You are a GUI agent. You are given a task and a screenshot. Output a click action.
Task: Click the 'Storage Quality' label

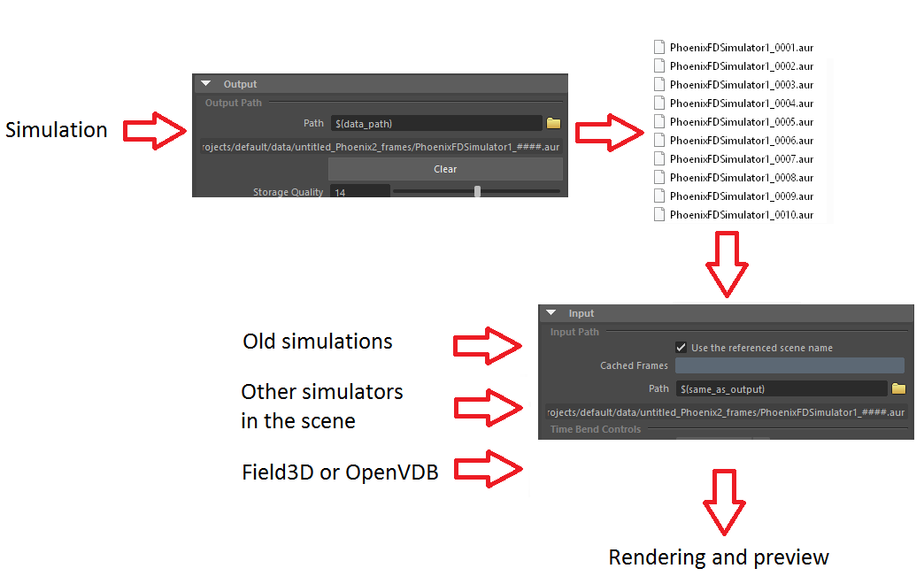[289, 192]
